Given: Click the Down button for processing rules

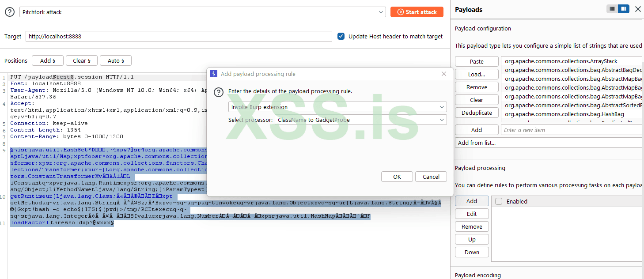Looking at the screenshot, I should coord(472,252).
